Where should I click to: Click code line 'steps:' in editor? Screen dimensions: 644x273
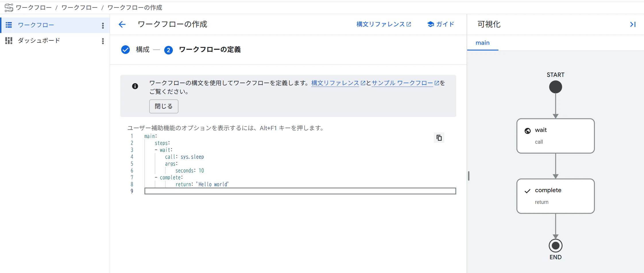click(x=162, y=143)
